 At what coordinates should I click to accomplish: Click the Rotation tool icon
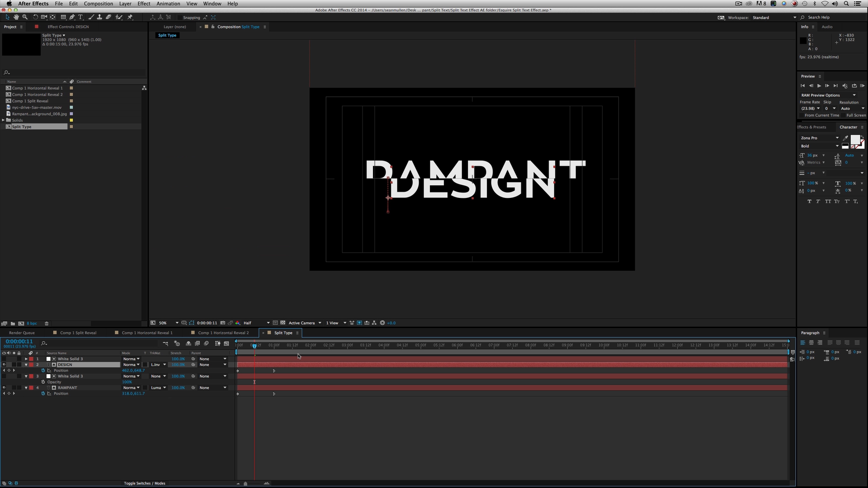pyautogui.click(x=34, y=17)
